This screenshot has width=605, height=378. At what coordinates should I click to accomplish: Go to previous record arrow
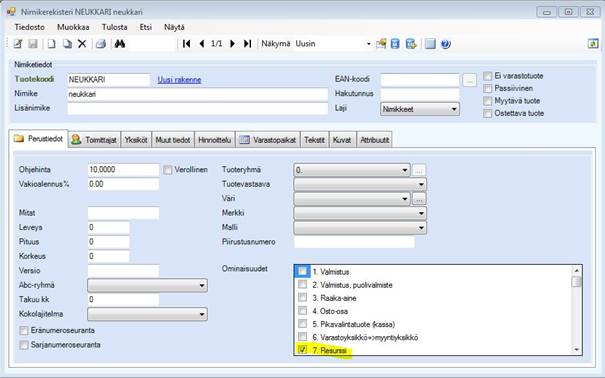(x=201, y=44)
